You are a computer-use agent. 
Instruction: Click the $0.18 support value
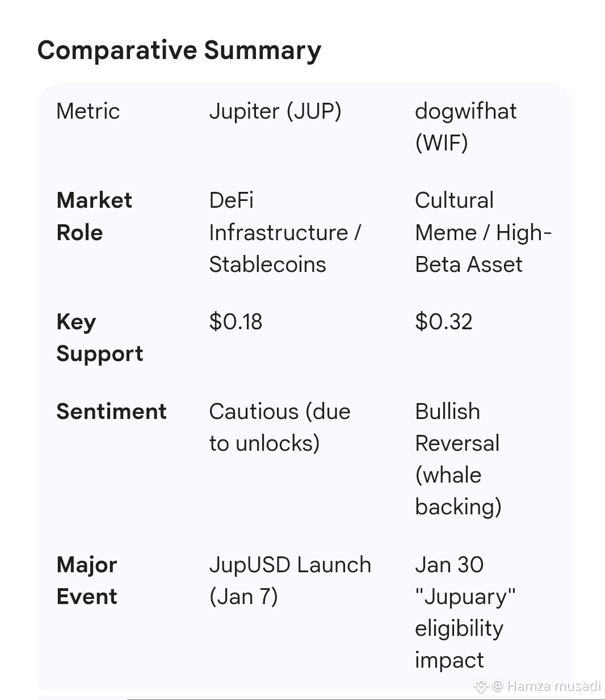point(236,322)
